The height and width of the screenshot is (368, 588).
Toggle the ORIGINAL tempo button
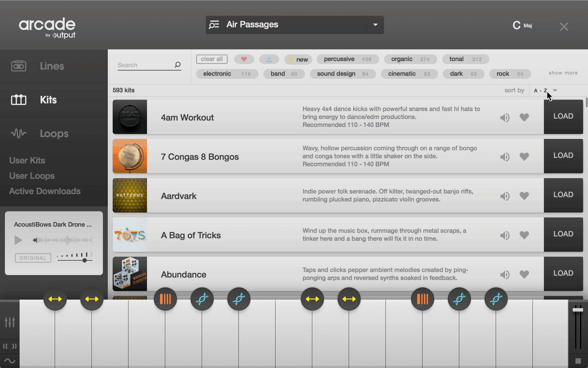[x=33, y=258]
